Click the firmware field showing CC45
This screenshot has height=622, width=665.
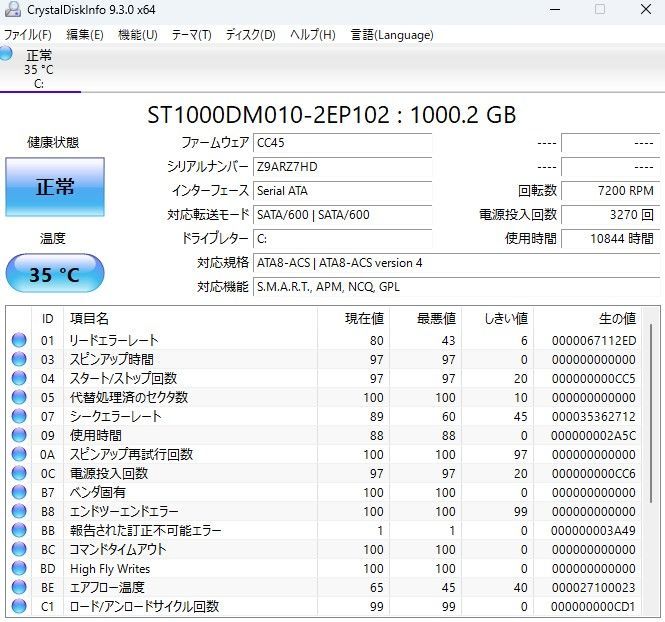pyautogui.click(x=342, y=143)
